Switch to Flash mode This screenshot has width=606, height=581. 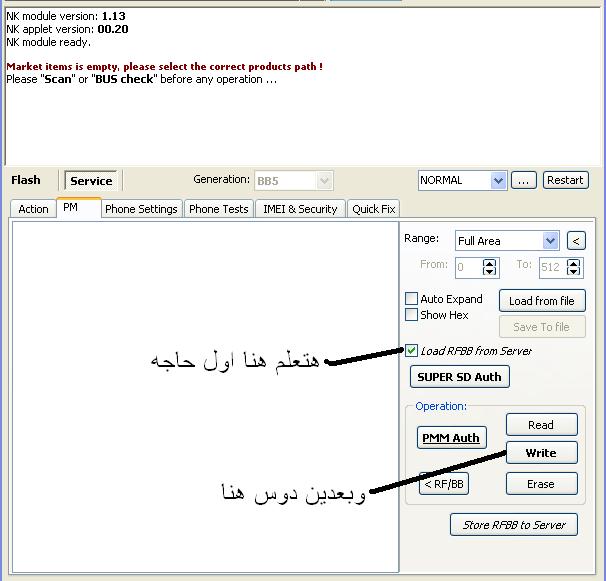[x=26, y=180]
